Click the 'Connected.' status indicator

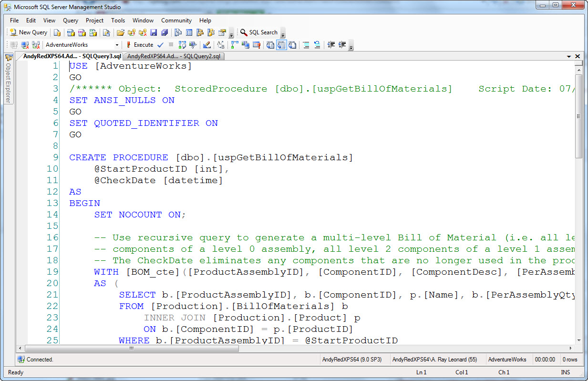tap(35, 360)
